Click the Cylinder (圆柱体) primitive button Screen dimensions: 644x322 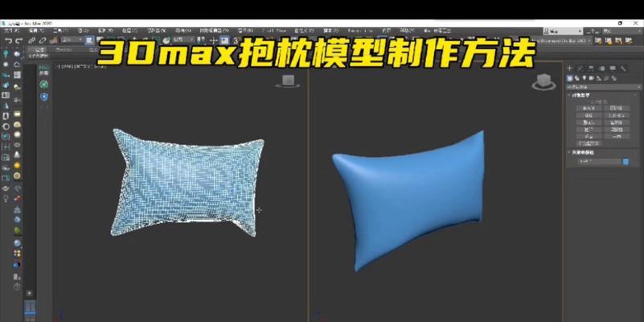click(589, 122)
